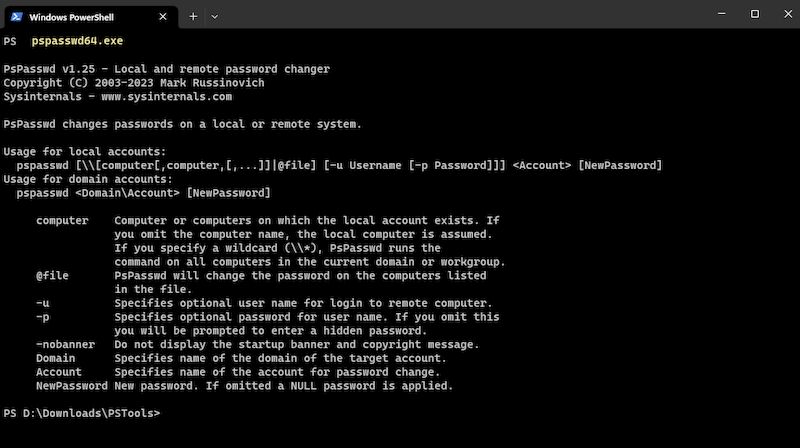Open a new tab with the plus button
The image size is (800, 448).
pos(193,16)
